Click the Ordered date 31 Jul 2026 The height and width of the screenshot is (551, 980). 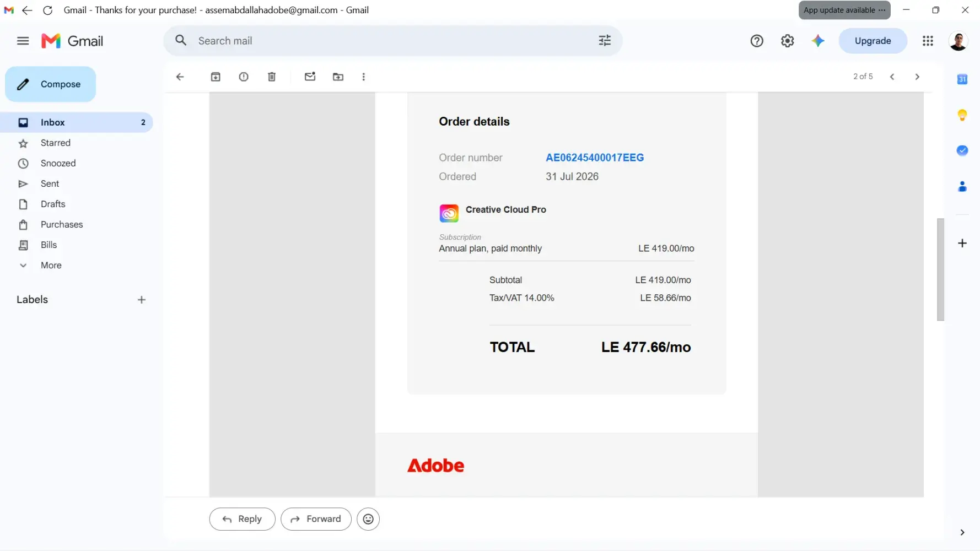572,176
